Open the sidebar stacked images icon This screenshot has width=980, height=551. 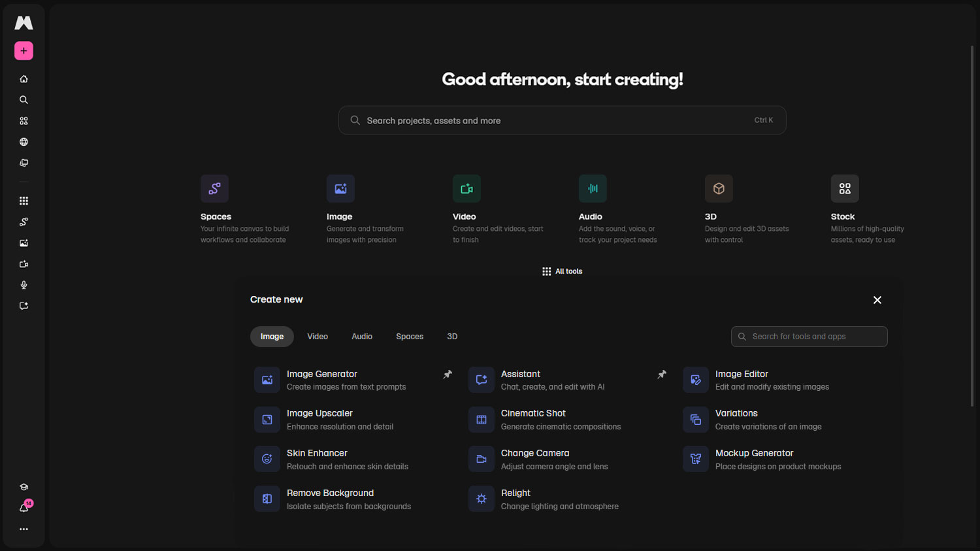(x=24, y=163)
